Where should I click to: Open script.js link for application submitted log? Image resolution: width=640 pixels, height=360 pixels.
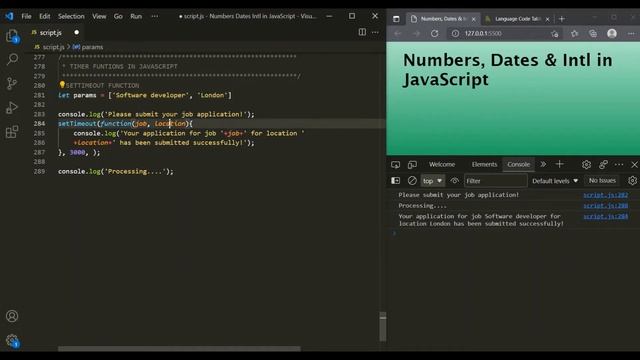605,216
